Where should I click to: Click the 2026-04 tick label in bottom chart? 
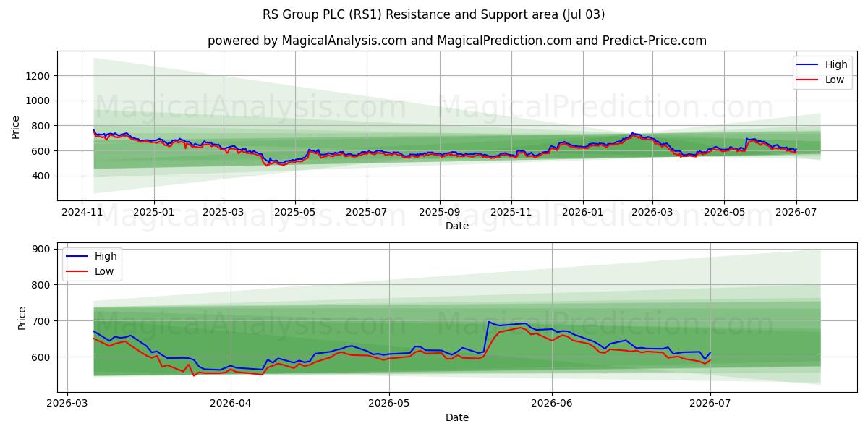[x=231, y=404]
